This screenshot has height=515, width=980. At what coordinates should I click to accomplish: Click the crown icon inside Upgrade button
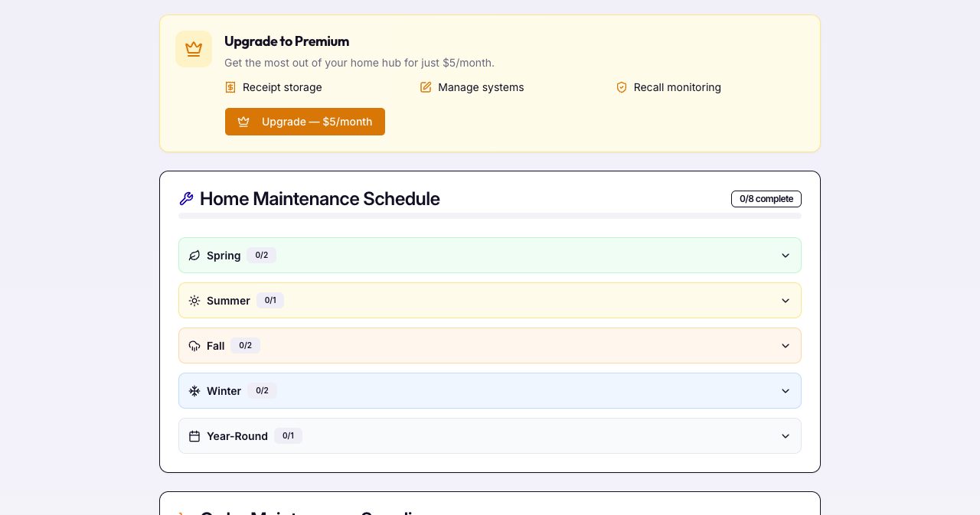[243, 122]
